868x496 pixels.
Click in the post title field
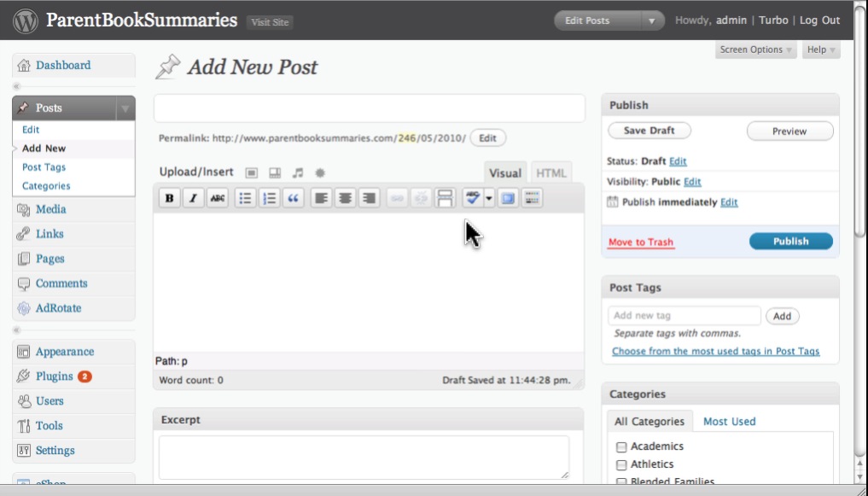[370, 108]
